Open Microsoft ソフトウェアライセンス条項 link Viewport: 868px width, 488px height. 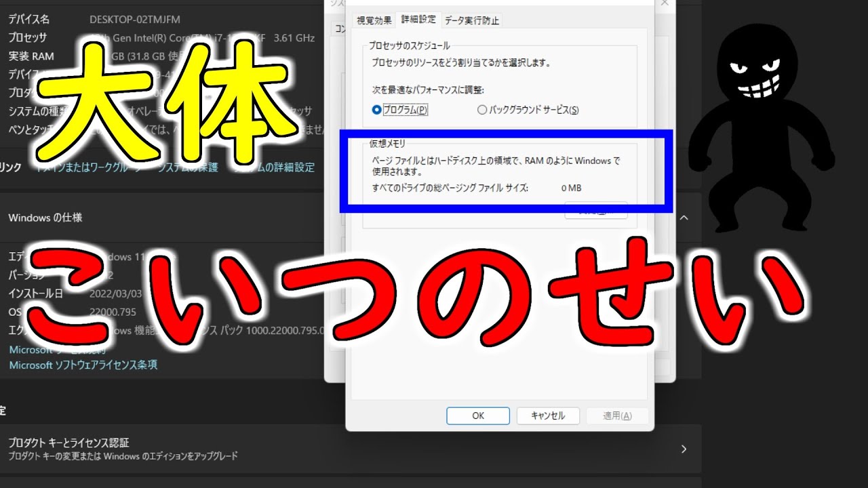coord(83,365)
